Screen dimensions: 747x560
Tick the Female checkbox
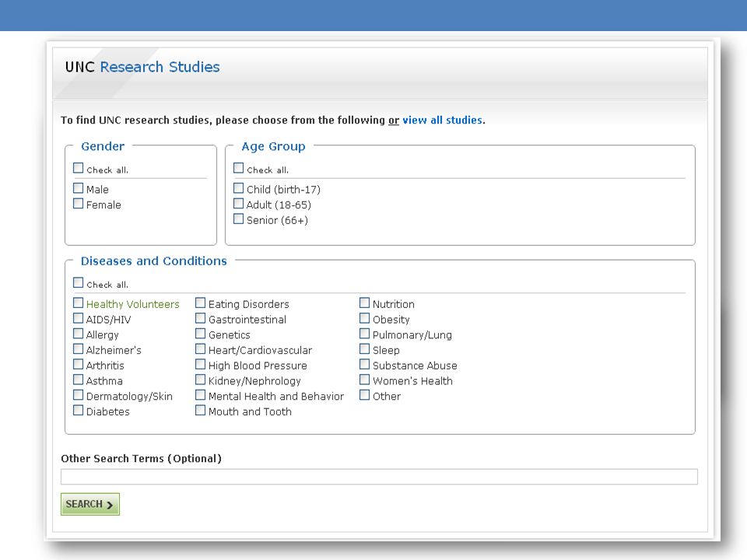pyautogui.click(x=78, y=203)
